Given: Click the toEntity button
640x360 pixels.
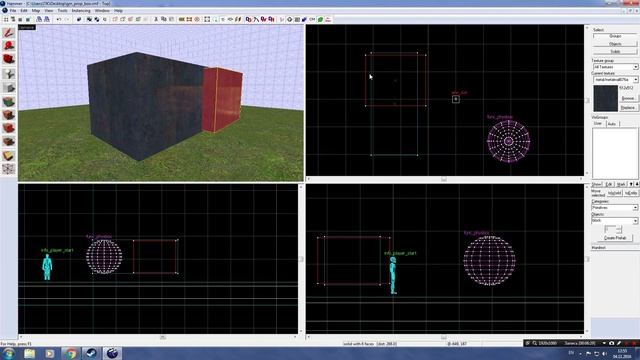Looking at the screenshot, I should pos(631,193).
